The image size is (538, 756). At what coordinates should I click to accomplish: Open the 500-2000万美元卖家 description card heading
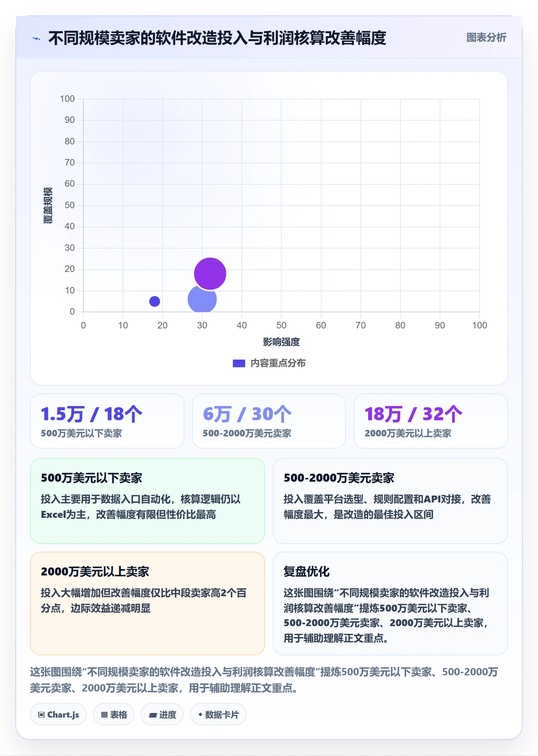pyautogui.click(x=339, y=478)
